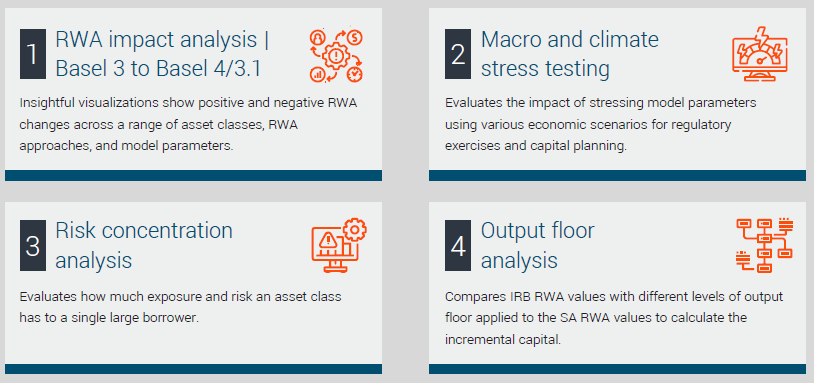Select the Risk concentration analysis heading

pos(144,245)
